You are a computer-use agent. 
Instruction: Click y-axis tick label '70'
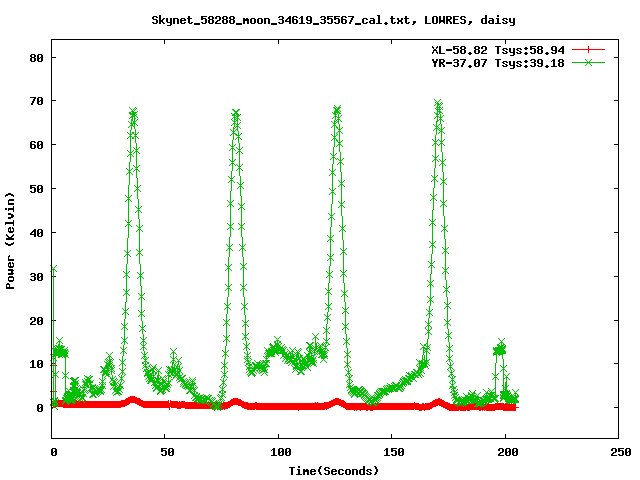(x=36, y=101)
